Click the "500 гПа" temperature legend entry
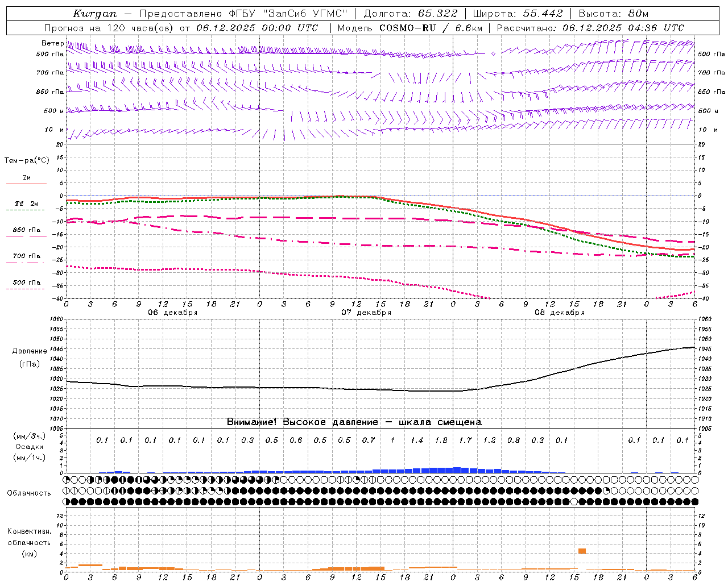 tap(27, 282)
